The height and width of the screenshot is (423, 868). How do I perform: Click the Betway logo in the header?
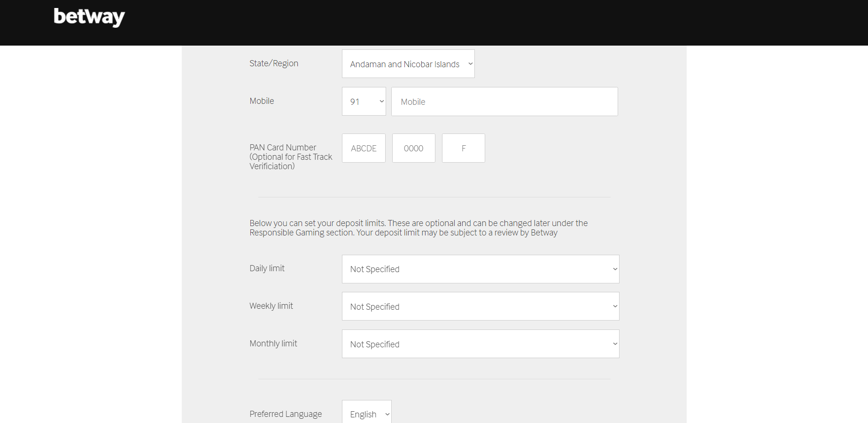click(x=89, y=17)
